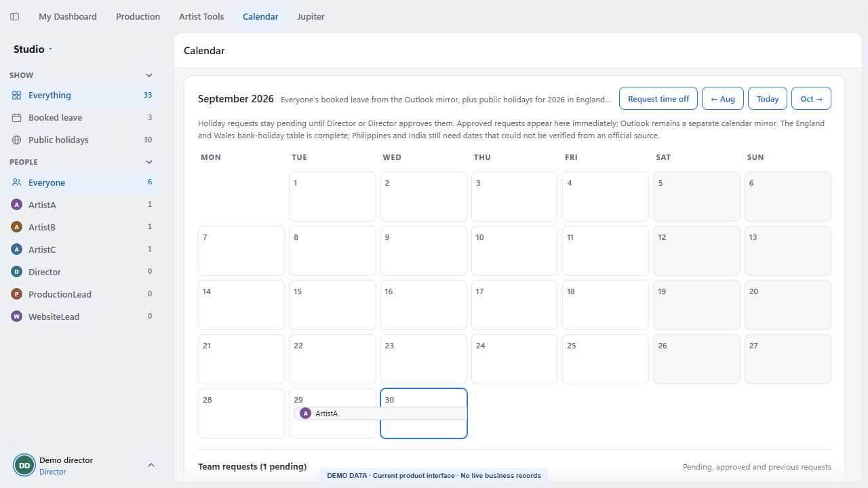This screenshot has width=868, height=488.
Task: Toggle the sidebar panel icon
Action: click(x=15, y=16)
